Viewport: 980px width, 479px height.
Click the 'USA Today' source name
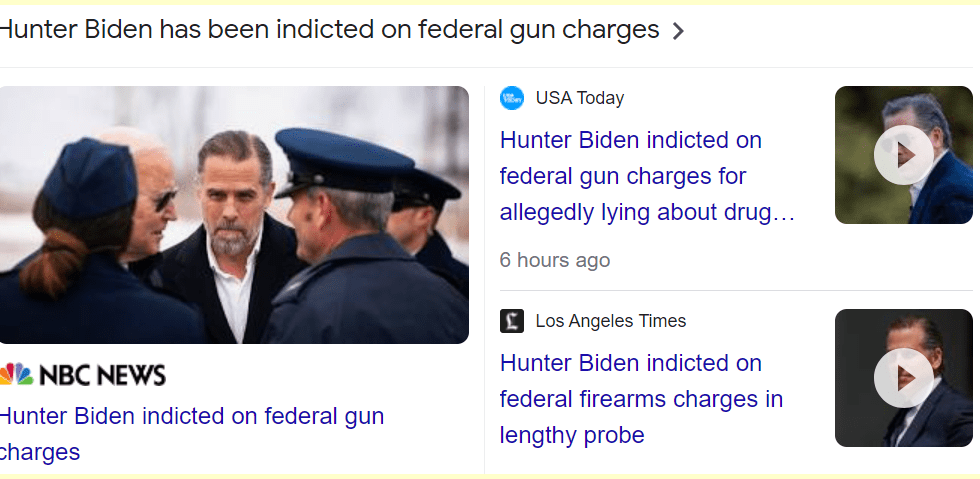tap(580, 98)
